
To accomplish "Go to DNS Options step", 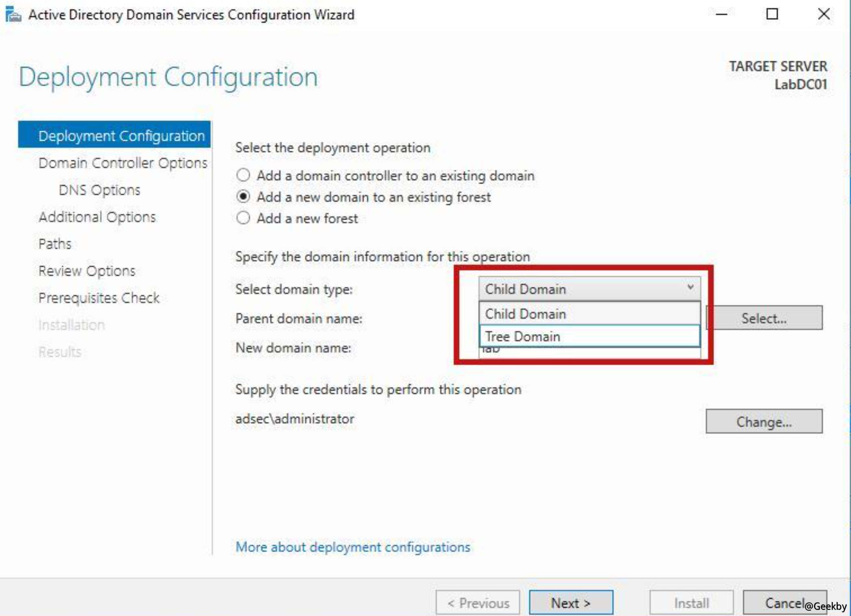I will [100, 190].
